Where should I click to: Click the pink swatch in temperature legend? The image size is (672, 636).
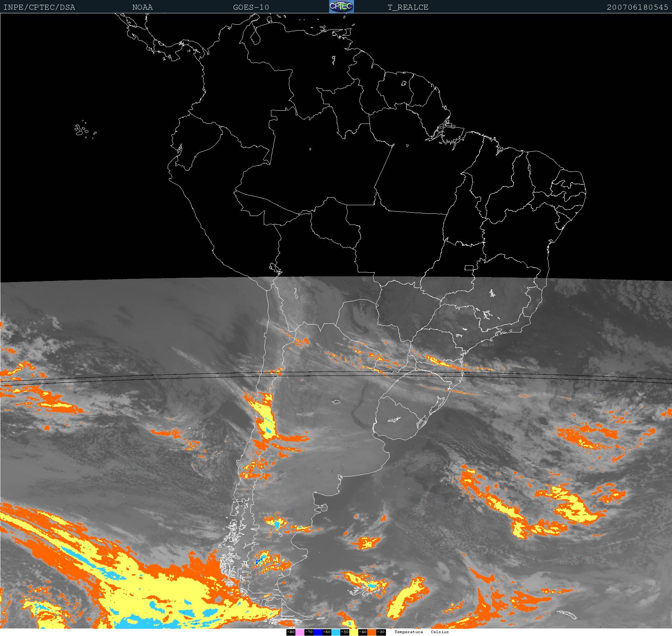[x=300, y=632]
